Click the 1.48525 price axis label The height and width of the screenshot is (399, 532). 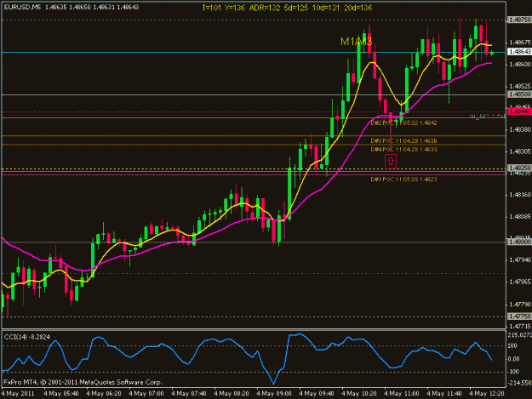(520, 86)
